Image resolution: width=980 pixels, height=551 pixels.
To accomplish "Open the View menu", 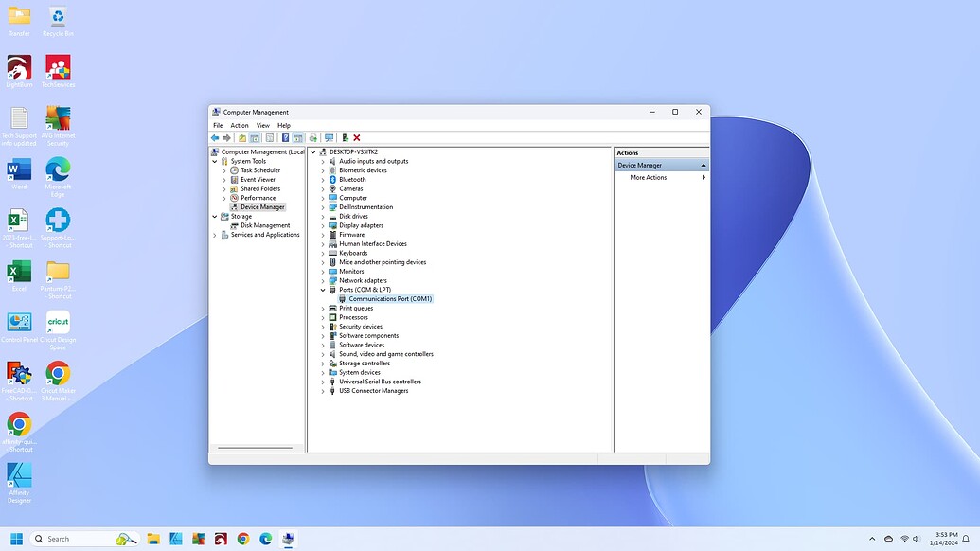I will (x=262, y=124).
